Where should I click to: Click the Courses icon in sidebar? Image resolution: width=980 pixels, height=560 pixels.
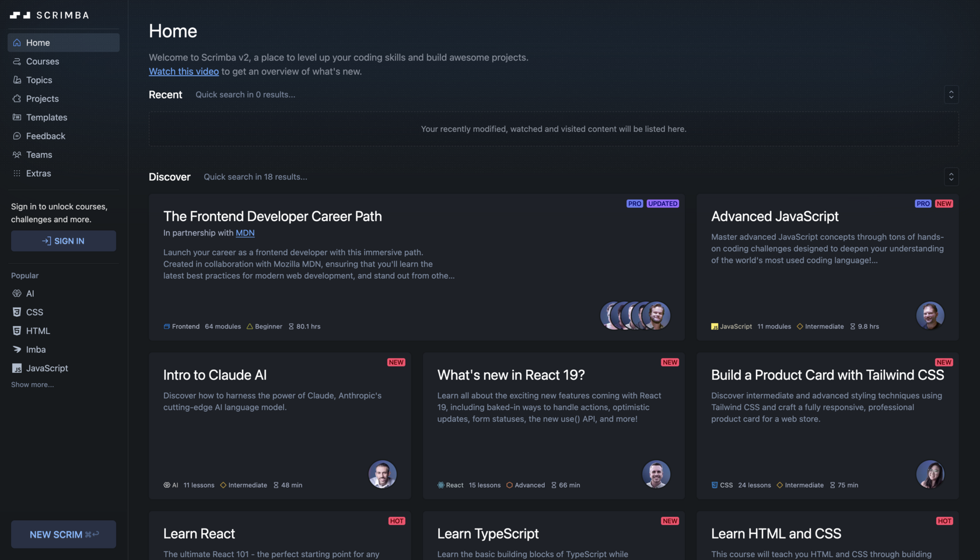click(x=17, y=61)
